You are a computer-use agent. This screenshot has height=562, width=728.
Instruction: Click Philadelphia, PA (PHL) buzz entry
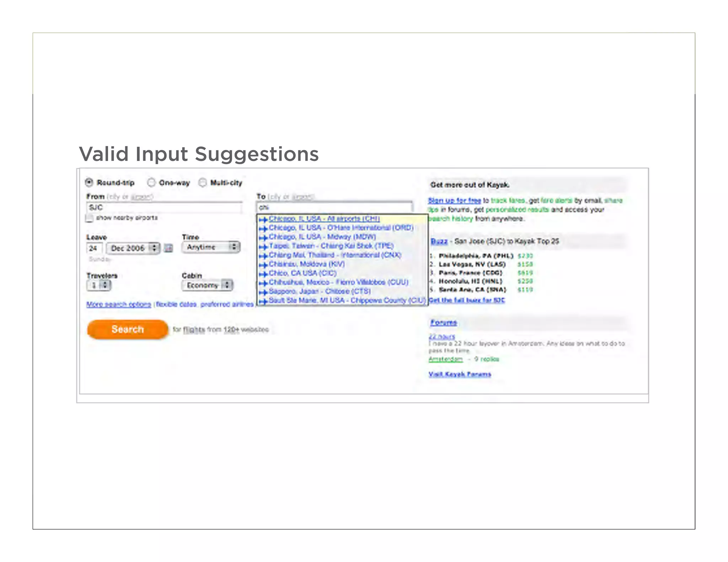coord(476,256)
